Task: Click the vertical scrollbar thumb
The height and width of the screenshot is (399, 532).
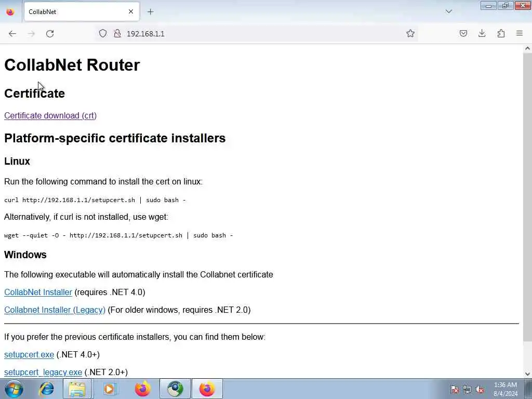Action: [x=527, y=197]
